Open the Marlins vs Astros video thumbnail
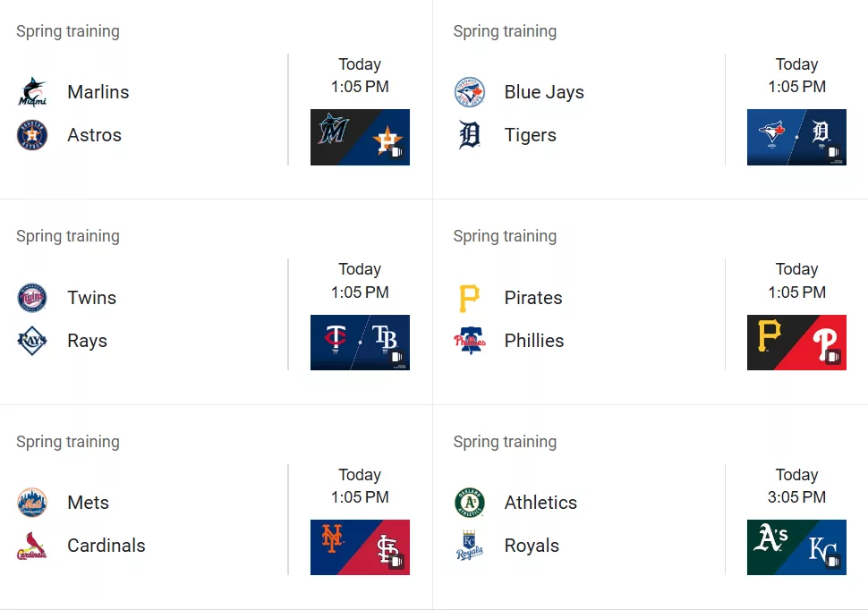The image size is (868, 610). pos(360,137)
